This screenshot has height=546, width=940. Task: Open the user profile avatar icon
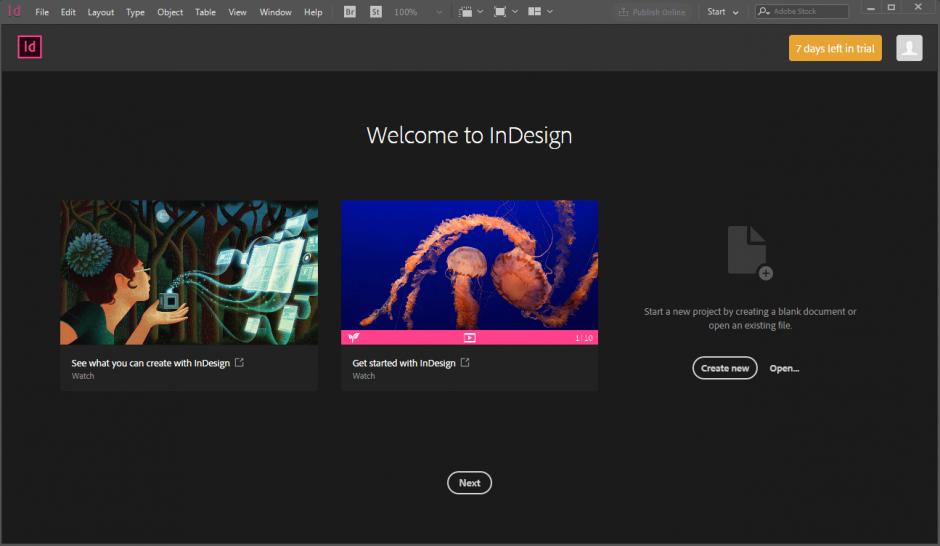point(909,48)
